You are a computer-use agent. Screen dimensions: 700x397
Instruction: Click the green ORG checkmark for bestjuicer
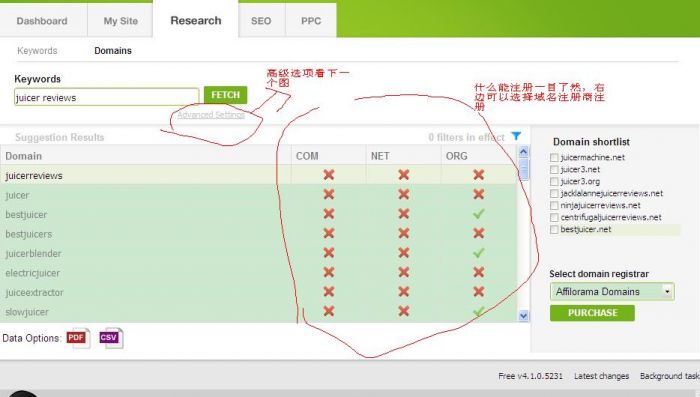click(479, 214)
